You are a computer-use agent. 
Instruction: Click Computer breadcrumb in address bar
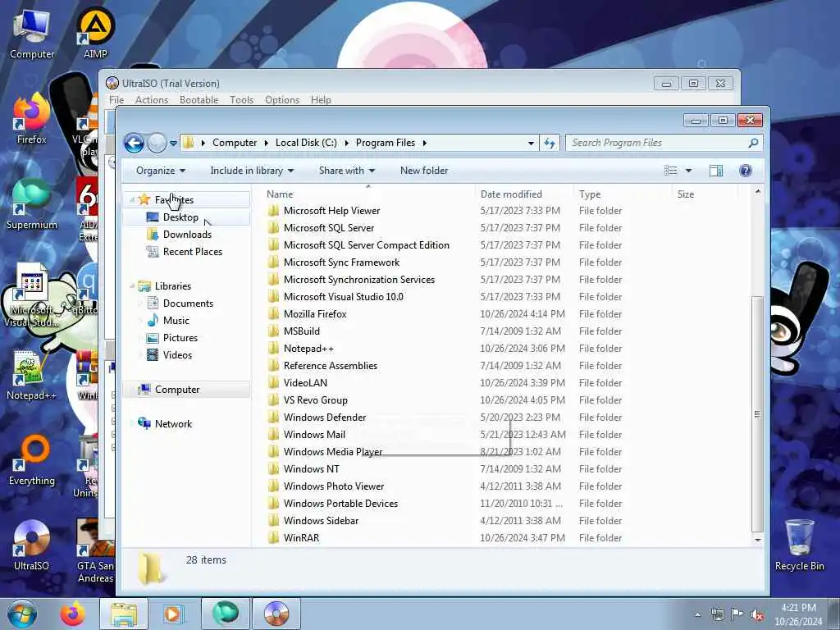click(x=235, y=143)
